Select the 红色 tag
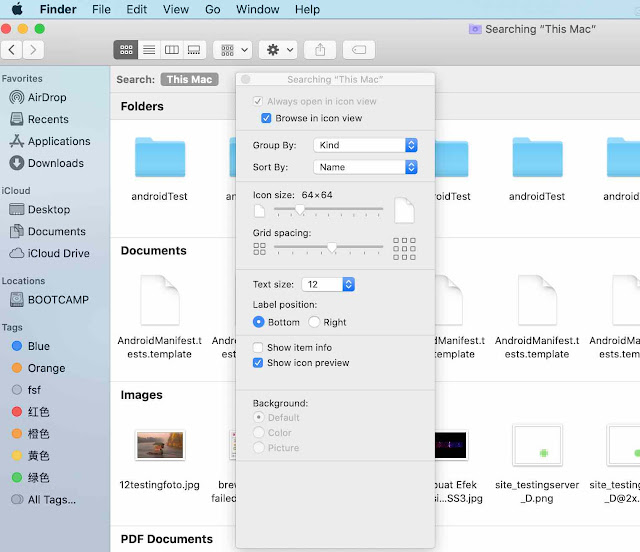Viewport: 640px width, 552px height. click(31, 412)
